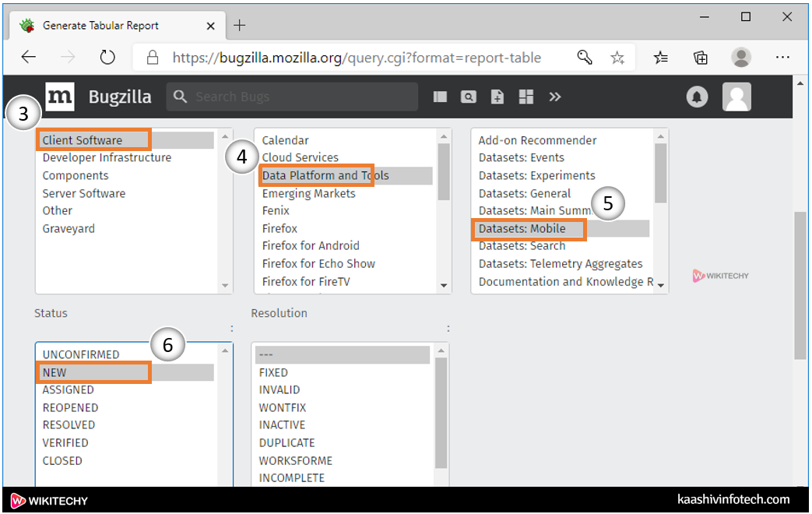The width and height of the screenshot is (812, 514).
Task: Refresh the page with reload button
Action: (107, 57)
